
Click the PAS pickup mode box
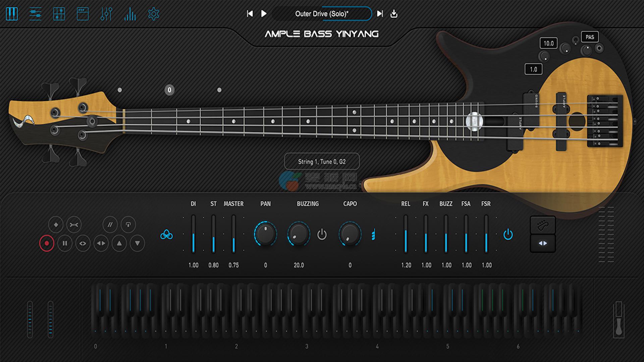(x=590, y=37)
